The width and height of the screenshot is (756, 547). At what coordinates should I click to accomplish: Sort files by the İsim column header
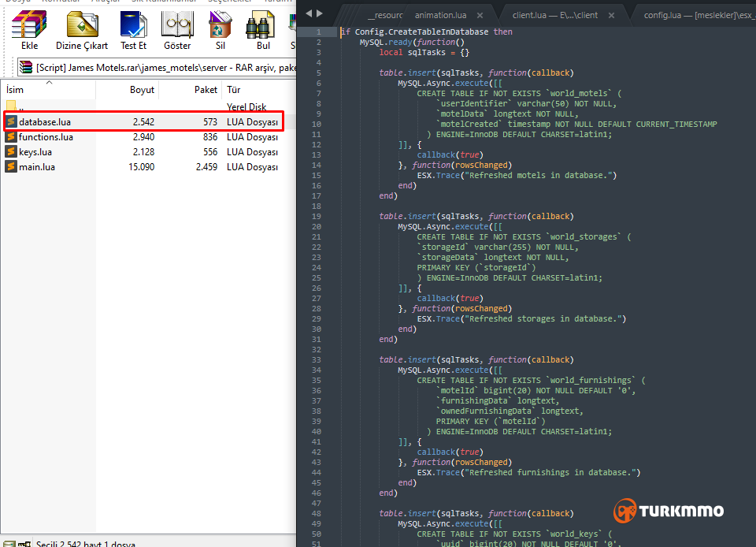coord(48,90)
